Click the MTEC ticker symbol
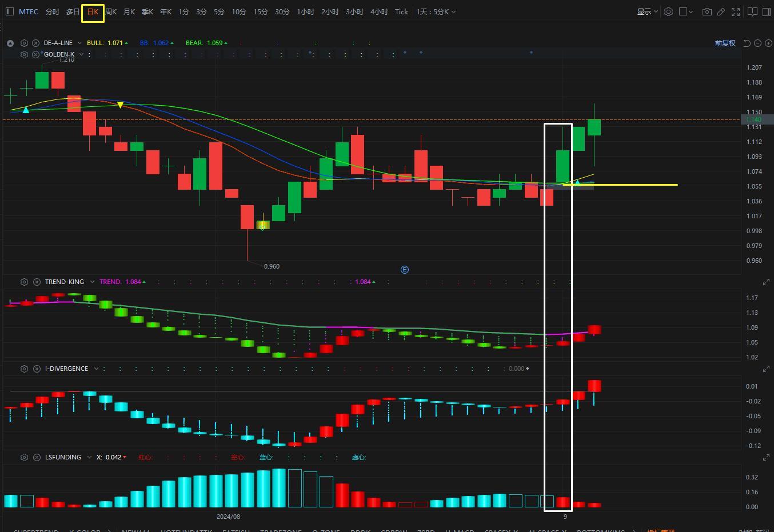 click(29, 11)
